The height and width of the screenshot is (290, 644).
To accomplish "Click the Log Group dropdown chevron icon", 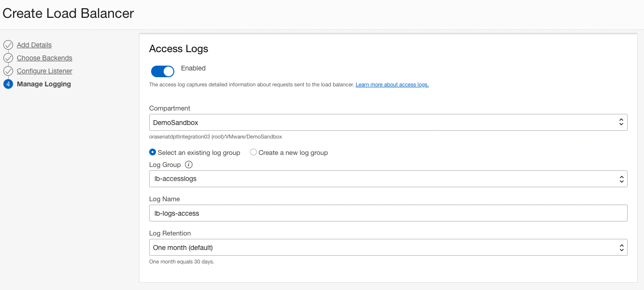I will [x=621, y=179].
